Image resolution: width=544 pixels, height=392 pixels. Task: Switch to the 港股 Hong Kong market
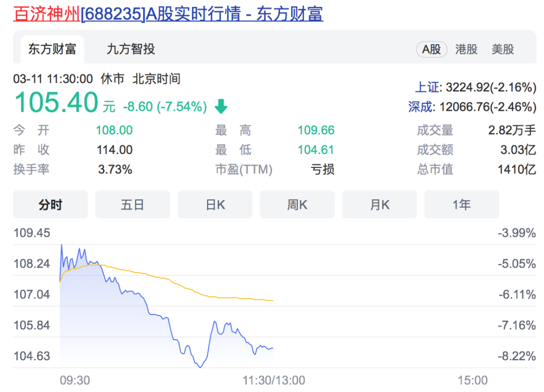point(466,49)
